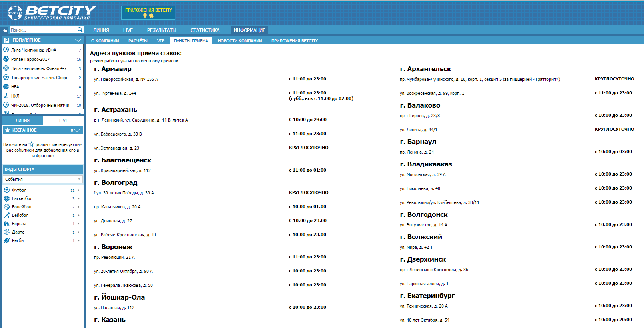The image size is (644, 328).
Task: Click the Android icon in the apps banner
Action: point(145,15)
